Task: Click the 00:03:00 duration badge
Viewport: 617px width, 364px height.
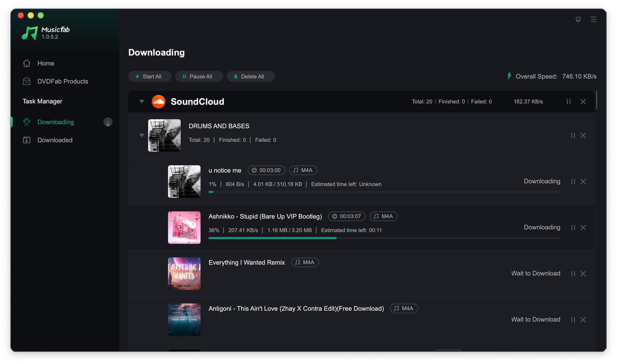Action: click(x=267, y=170)
